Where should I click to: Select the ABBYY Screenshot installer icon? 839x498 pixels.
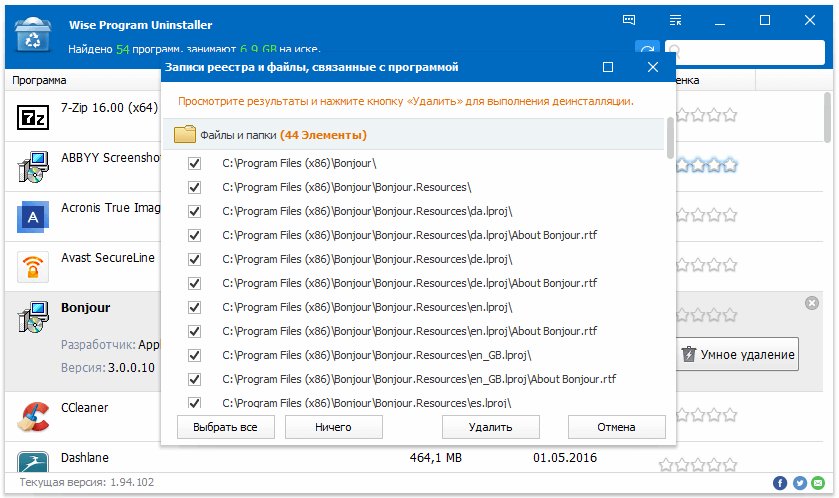click(33, 166)
